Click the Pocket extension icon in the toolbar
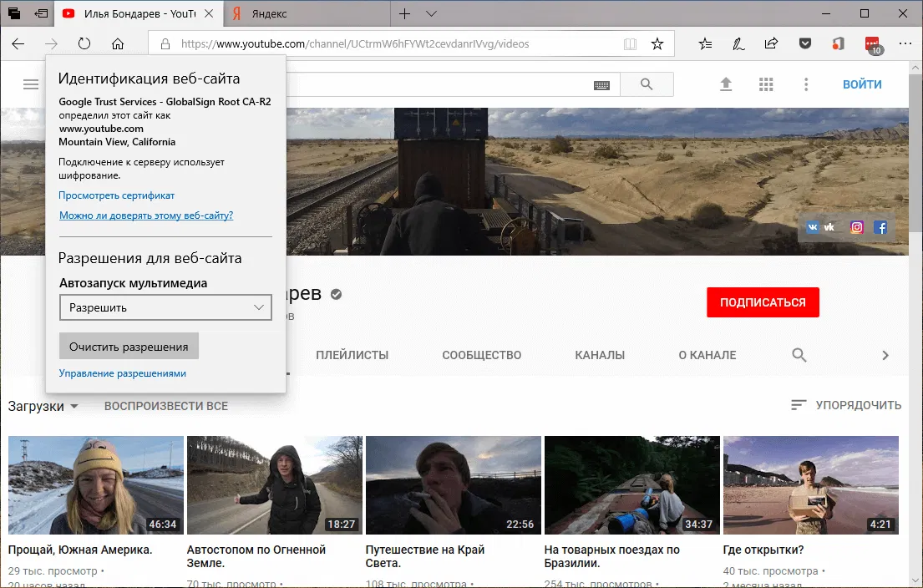The height and width of the screenshot is (588, 923). pyautogui.click(x=804, y=43)
